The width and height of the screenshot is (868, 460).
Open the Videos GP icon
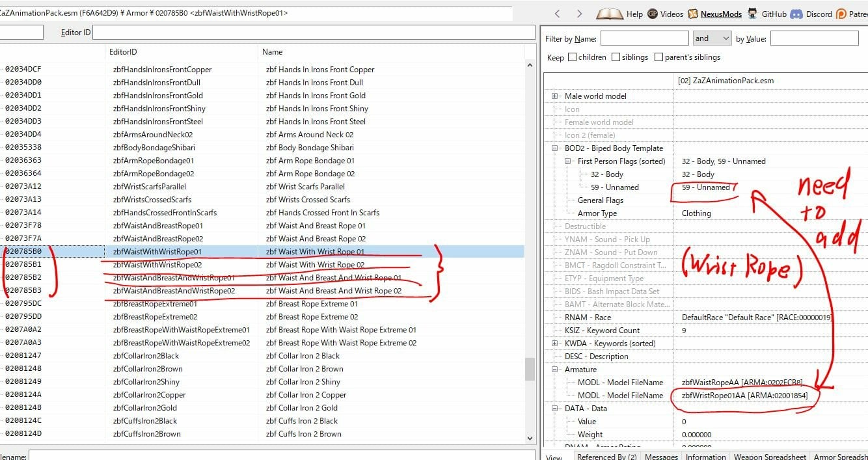[x=652, y=14]
